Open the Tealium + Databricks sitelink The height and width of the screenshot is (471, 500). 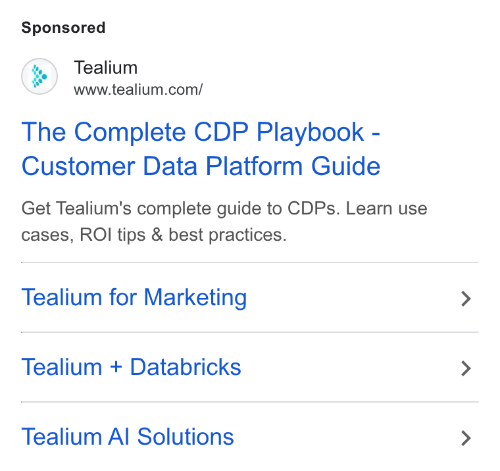point(131,367)
